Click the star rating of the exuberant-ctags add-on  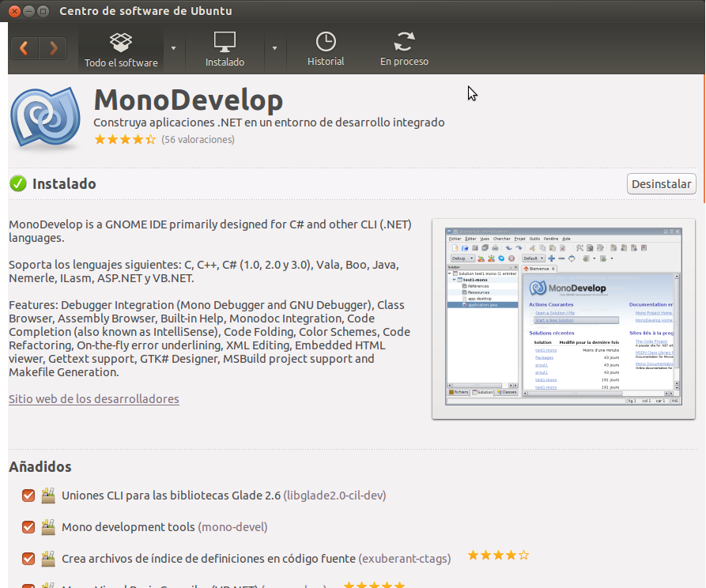(x=498, y=555)
